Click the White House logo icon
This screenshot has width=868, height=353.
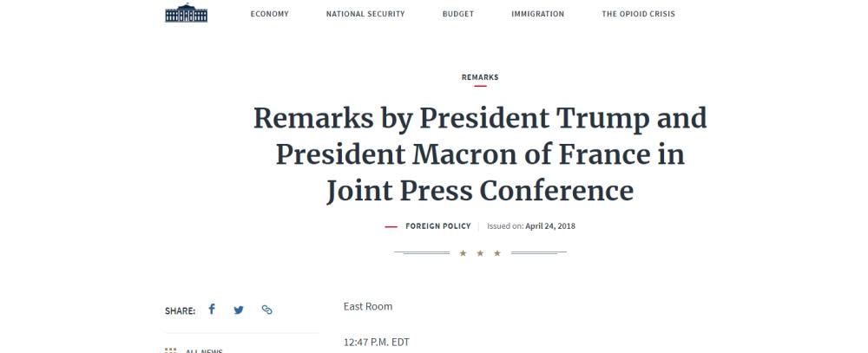(186, 13)
